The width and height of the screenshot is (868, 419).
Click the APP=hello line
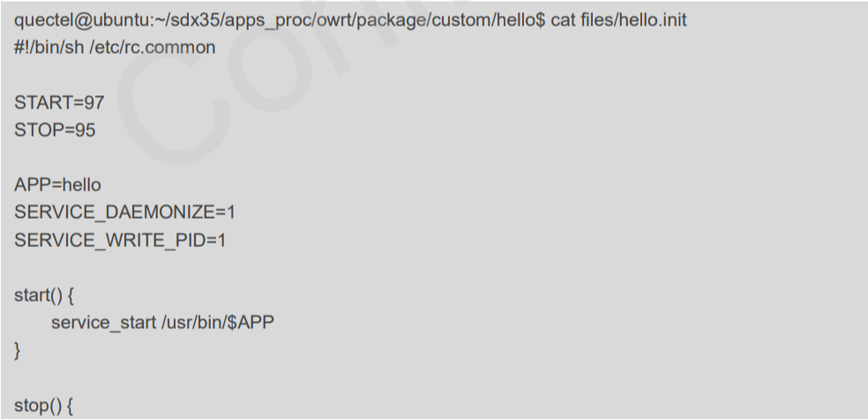57,185
